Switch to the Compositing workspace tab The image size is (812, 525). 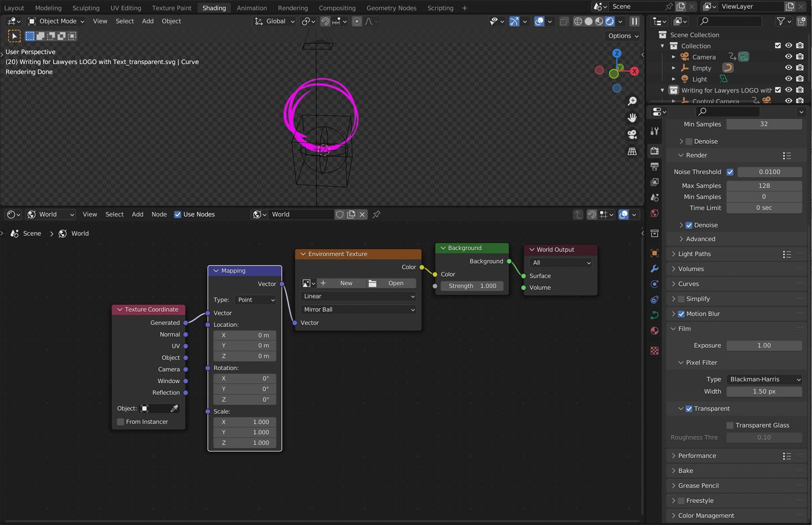337,8
